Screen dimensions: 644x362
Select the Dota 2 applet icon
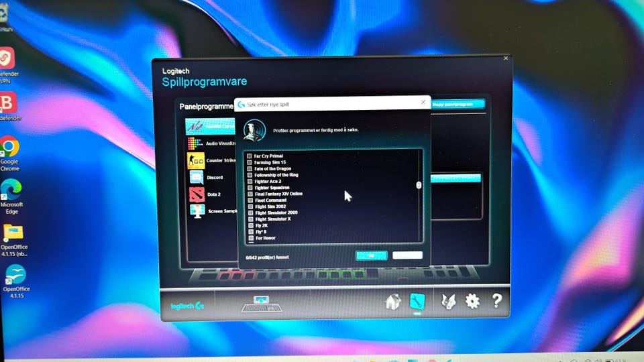pyautogui.click(x=197, y=194)
